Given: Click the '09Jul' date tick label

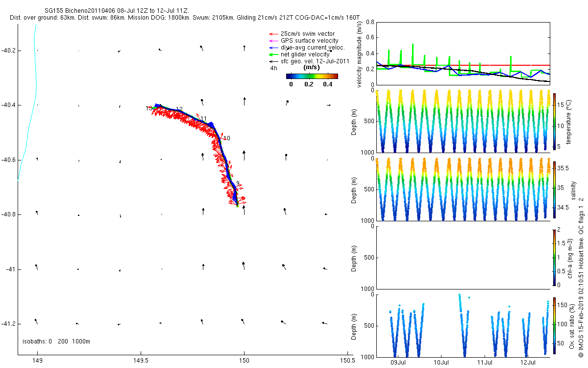Looking at the screenshot, I should [x=398, y=363].
